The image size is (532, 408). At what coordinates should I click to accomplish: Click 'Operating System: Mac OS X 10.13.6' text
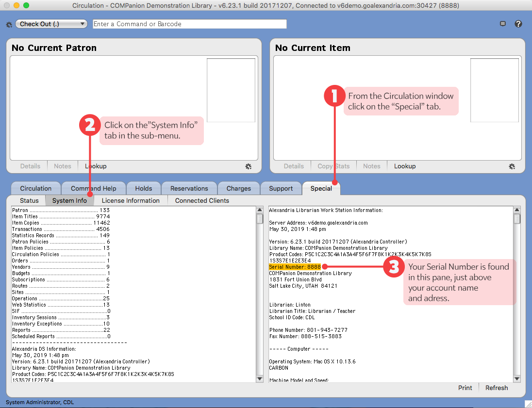(x=312, y=361)
